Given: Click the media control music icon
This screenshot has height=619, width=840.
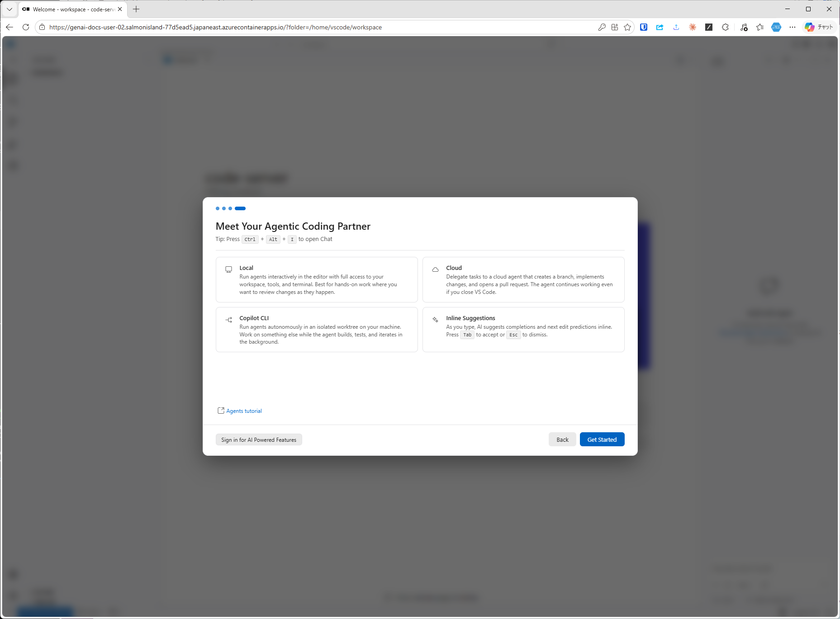Looking at the screenshot, I should 744,27.
